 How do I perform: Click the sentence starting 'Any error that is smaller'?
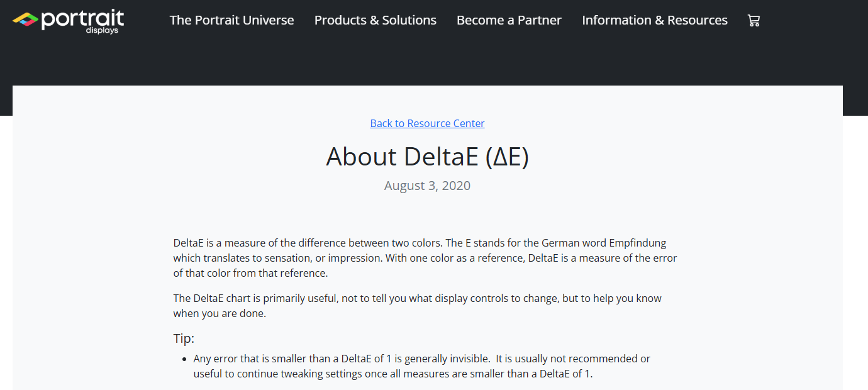click(341, 359)
